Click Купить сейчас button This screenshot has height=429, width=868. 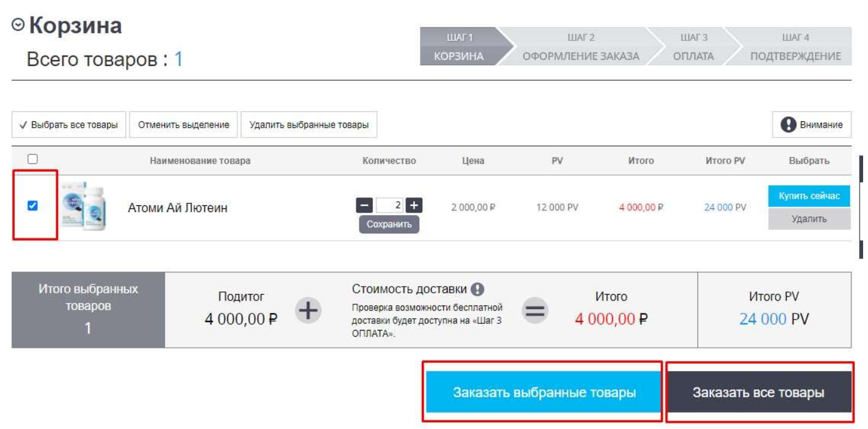[x=809, y=196]
